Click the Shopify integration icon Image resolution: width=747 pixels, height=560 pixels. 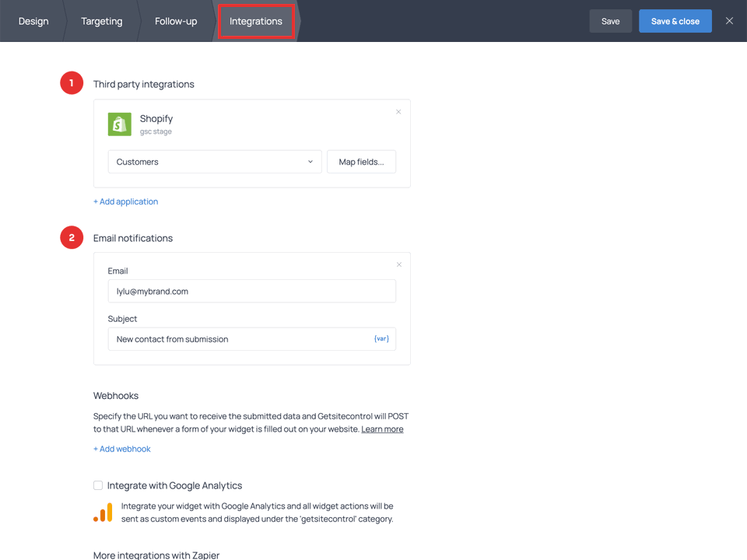point(119,124)
